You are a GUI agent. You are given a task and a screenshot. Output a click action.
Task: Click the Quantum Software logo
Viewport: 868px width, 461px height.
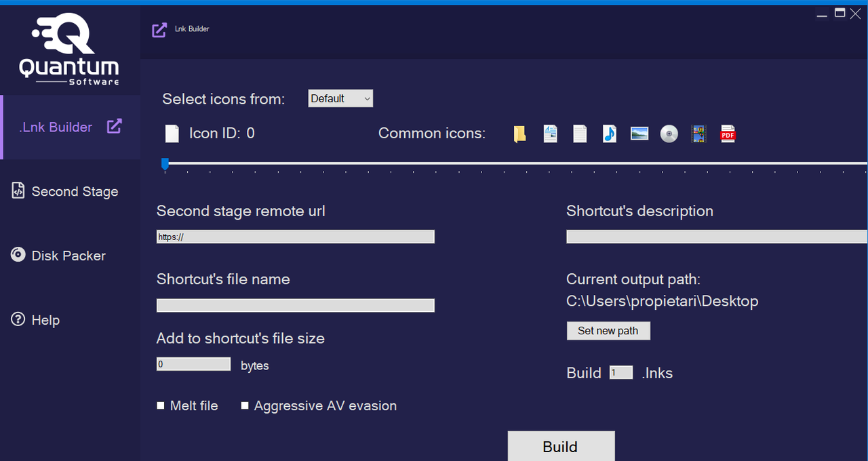pos(70,47)
